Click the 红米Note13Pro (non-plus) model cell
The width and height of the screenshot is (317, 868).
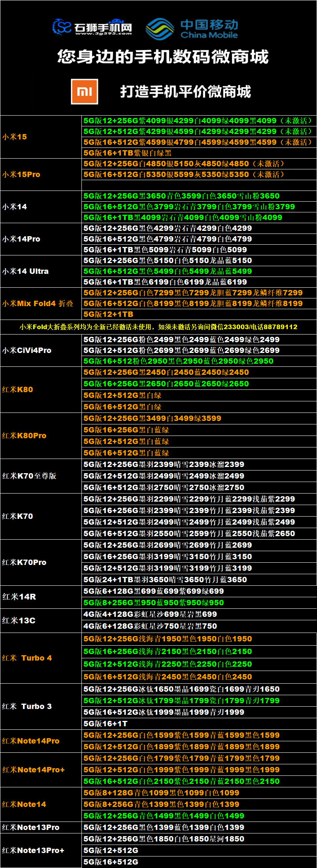(x=41, y=827)
